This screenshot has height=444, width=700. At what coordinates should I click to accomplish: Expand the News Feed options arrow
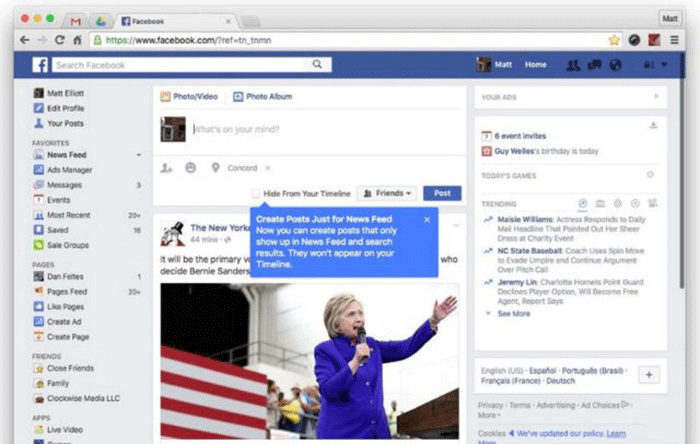[138, 155]
